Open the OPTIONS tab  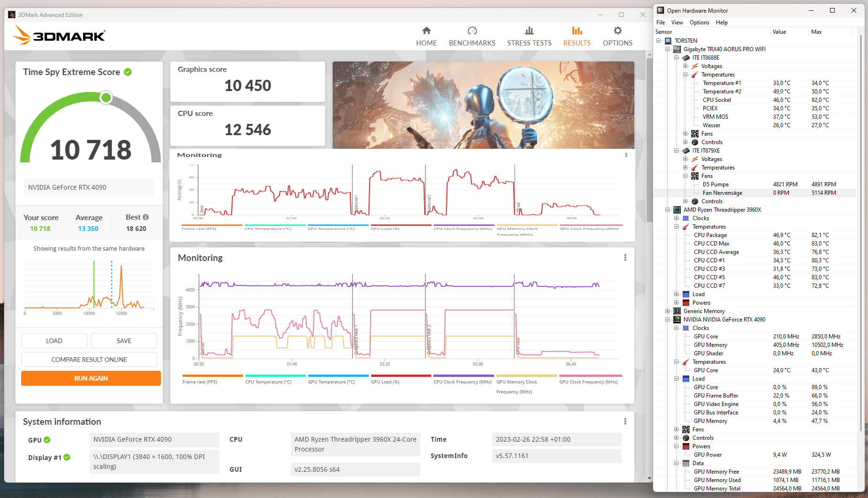tap(617, 37)
